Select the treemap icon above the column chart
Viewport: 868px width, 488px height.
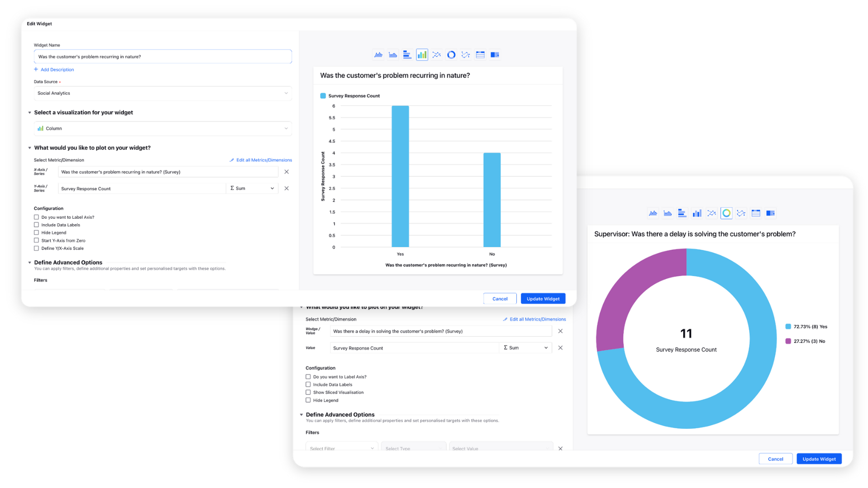tap(495, 55)
